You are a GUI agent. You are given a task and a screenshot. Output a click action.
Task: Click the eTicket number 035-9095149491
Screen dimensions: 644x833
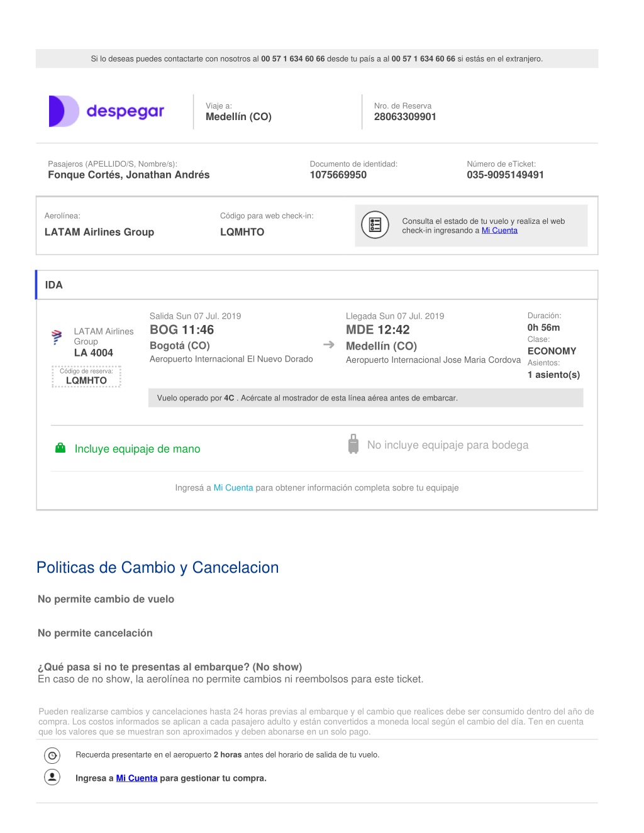[505, 175]
